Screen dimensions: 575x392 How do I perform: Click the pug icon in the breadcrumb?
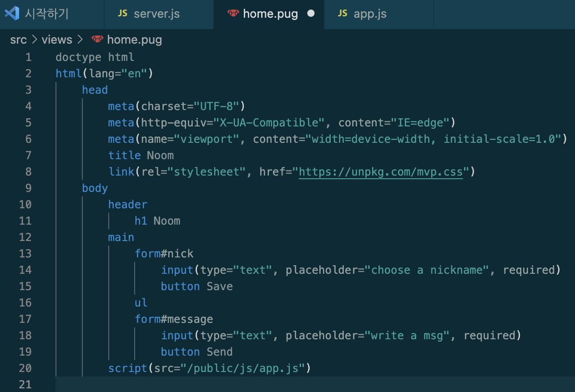(x=97, y=40)
